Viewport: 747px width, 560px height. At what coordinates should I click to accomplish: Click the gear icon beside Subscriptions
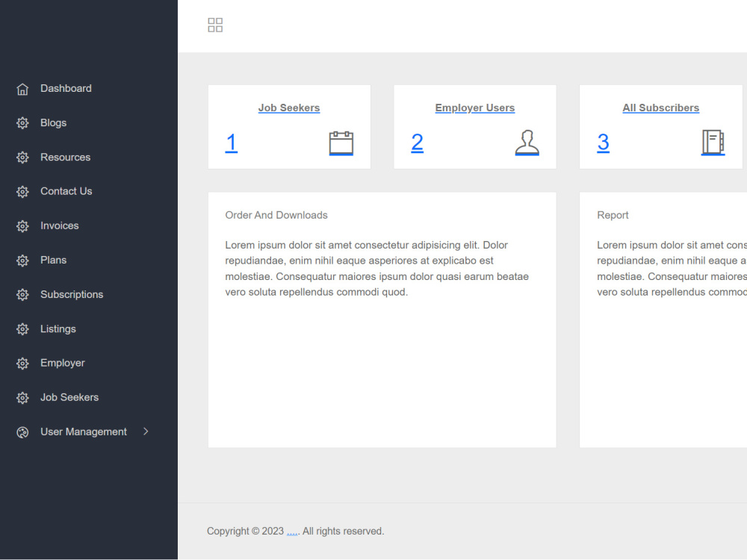pos(22,295)
